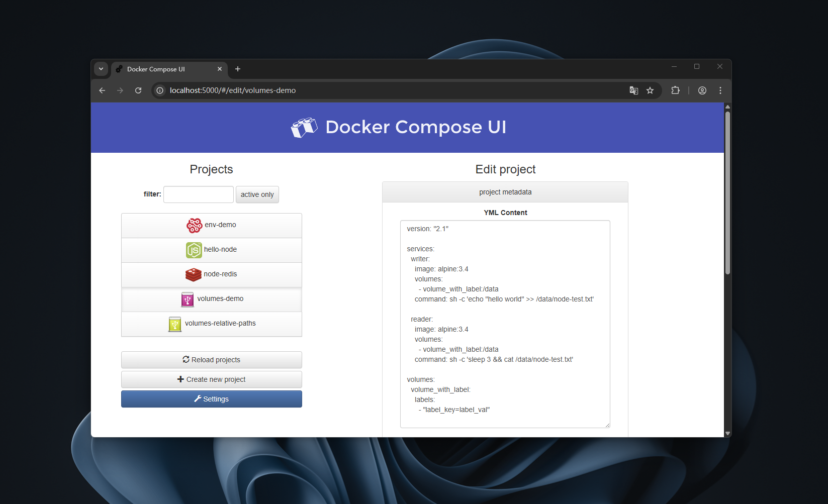Viewport: 828px width, 504px height.
Task: Click the browser profile avatar
Action: (702, 90)
